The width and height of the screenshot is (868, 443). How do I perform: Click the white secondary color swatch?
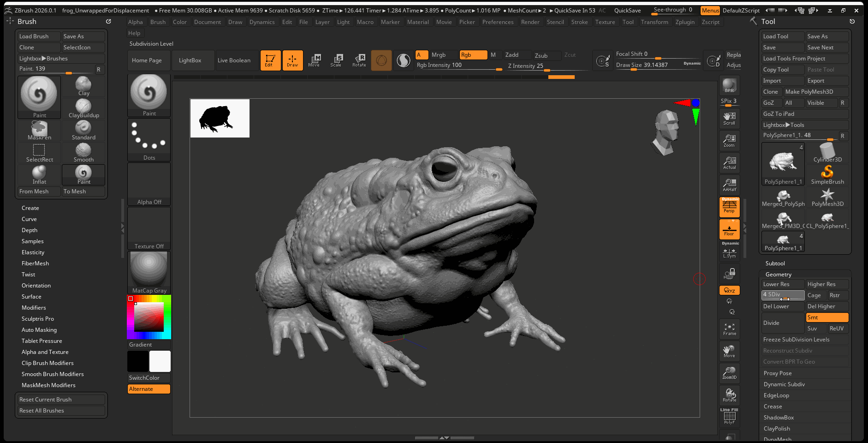click(x=160, y=361)
